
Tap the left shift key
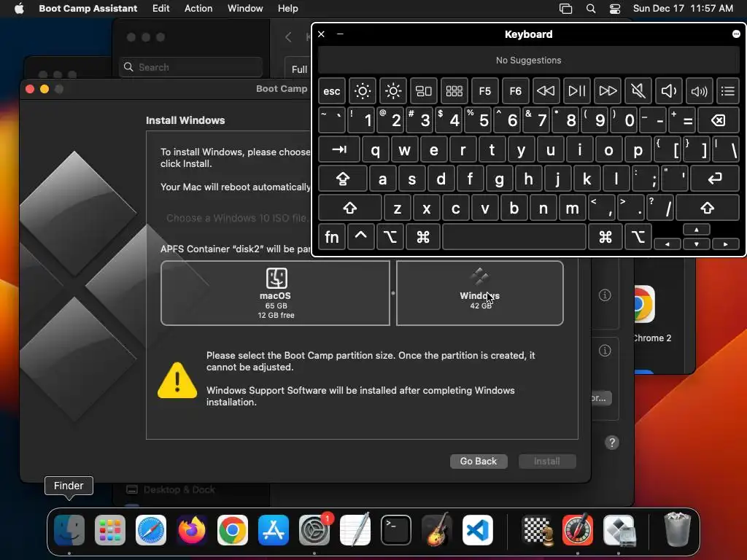pos(350,208)
